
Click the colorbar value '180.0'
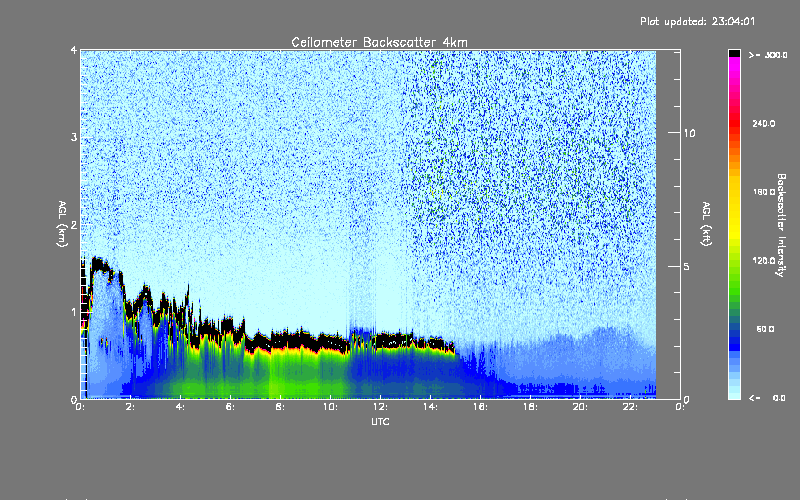coord(763,192)
